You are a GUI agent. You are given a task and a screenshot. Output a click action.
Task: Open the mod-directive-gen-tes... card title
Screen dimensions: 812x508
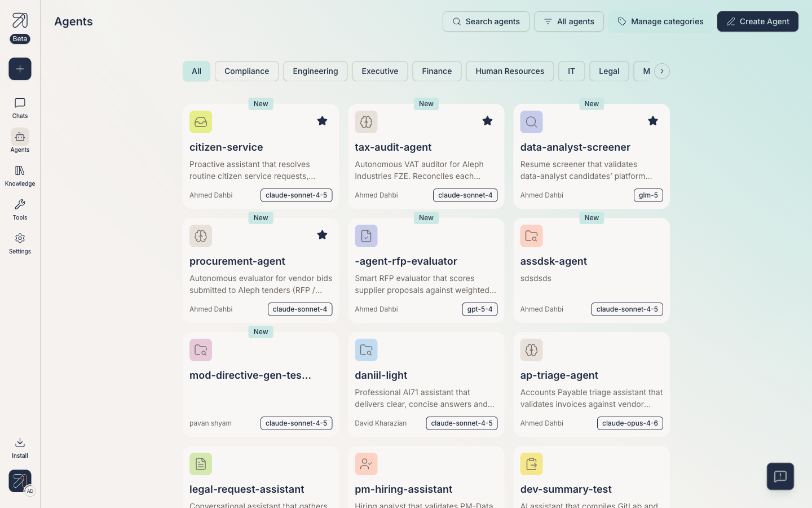click(x=250, y=375)
